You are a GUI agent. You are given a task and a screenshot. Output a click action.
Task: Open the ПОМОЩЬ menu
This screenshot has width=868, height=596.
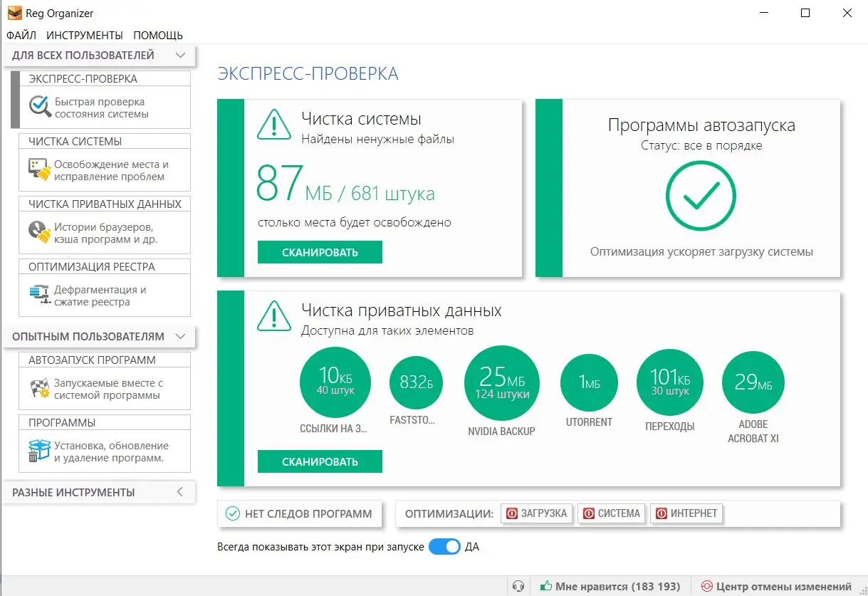[158, 34]
